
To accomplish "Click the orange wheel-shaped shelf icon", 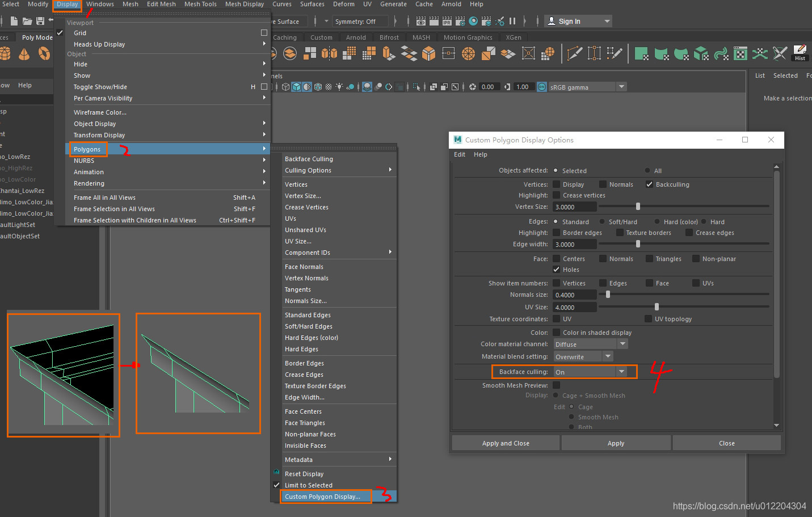I will (x=469, y=54).
